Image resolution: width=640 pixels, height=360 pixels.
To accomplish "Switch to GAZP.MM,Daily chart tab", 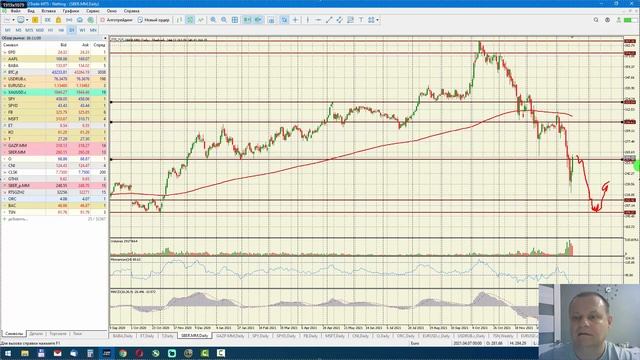I will click(x=230, y=336).
